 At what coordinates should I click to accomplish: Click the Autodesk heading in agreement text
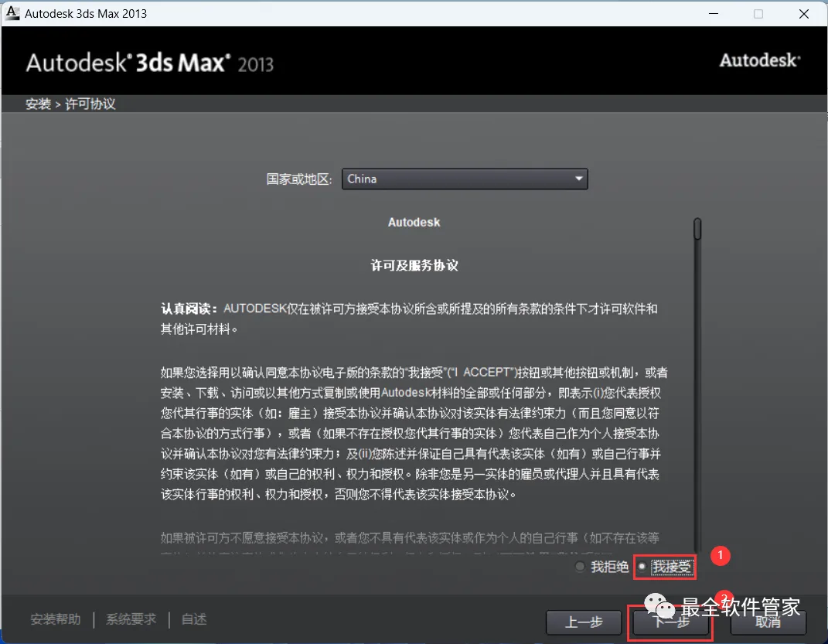pos(414,222)
